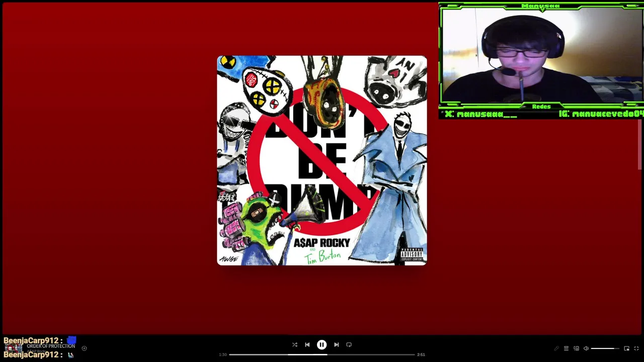Screen dimensions: 644x362
Task: Open the miniplayer
Action: (x=626, y=348)
